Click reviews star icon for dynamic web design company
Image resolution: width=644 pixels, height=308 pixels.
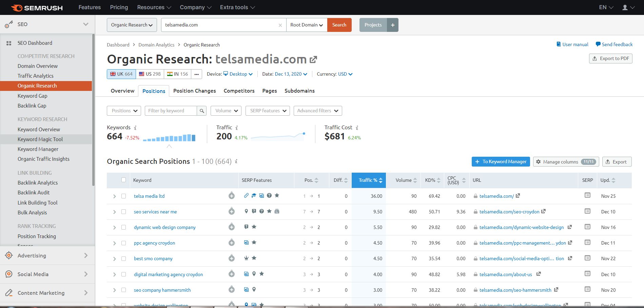[254, 227]
